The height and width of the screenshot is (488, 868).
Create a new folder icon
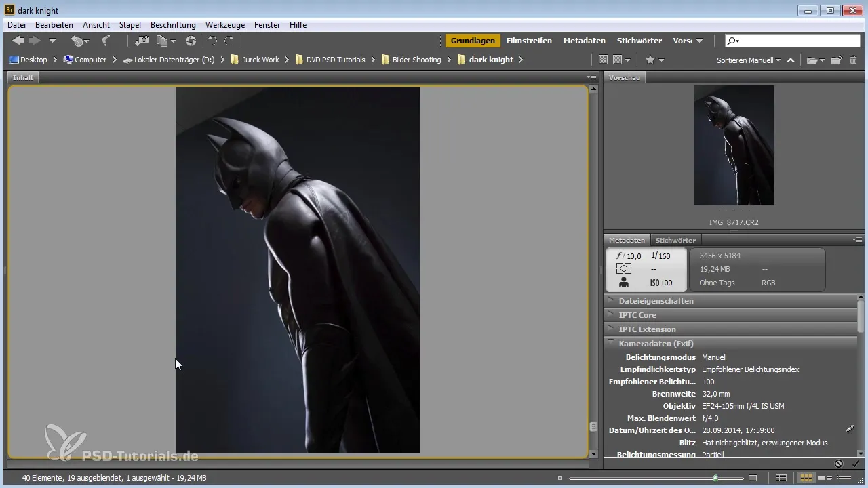837,60
